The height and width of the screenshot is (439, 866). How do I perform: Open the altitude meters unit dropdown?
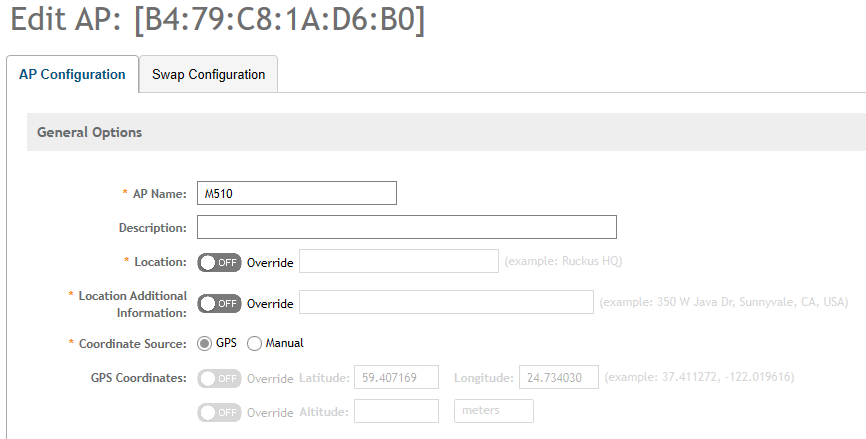point(493,411)
